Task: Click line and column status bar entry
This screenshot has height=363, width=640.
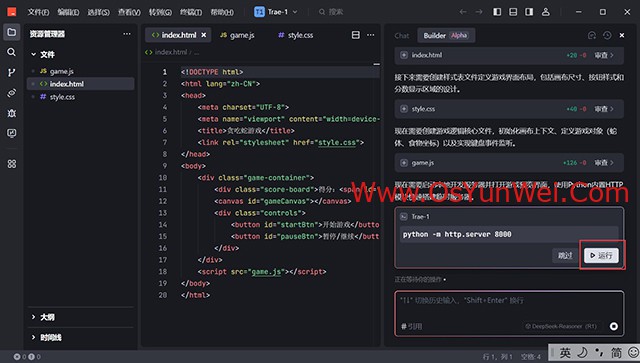Action: point(497,357)
